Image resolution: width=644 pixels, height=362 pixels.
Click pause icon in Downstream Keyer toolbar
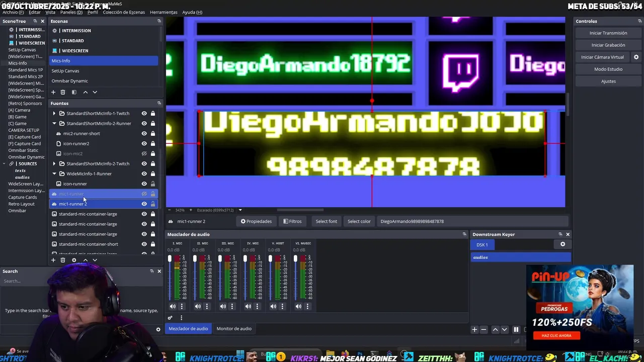pos(516,330)
